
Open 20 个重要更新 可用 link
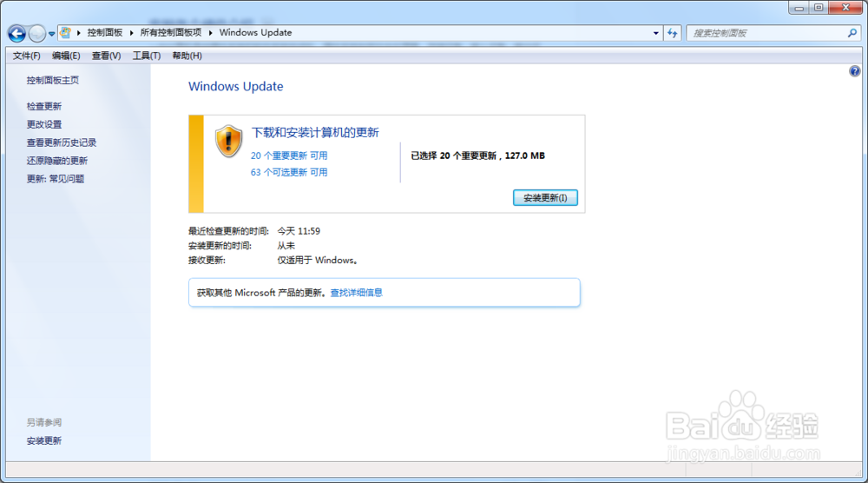(x=289, y=155)
